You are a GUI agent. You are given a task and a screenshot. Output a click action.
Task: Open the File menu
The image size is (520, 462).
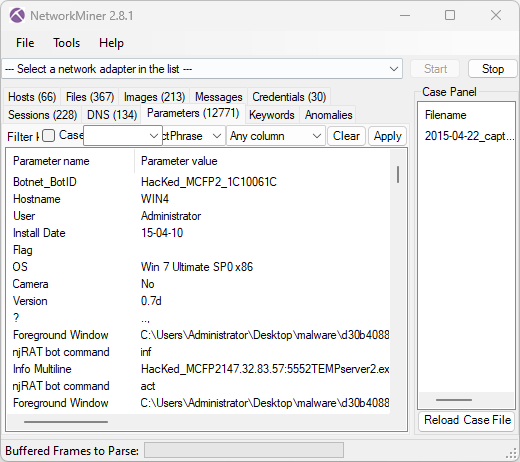pyautogui.click(x=25, y=43)
